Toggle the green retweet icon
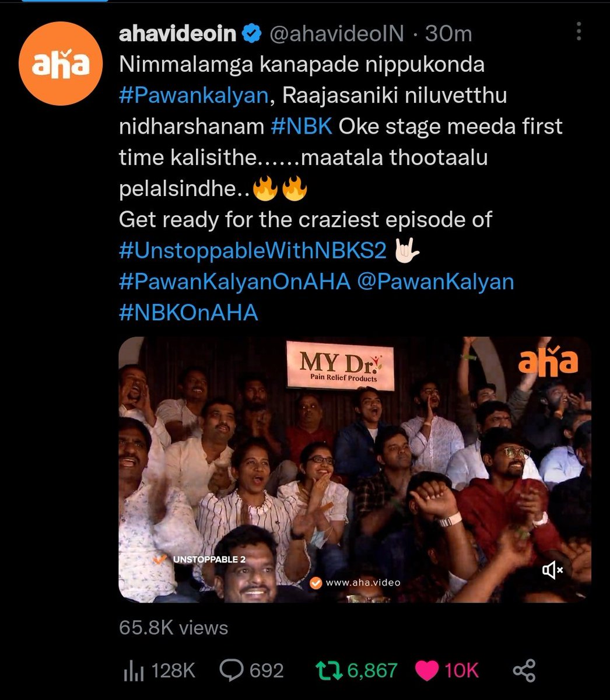The image size is (610, 700). click(329, 670)
